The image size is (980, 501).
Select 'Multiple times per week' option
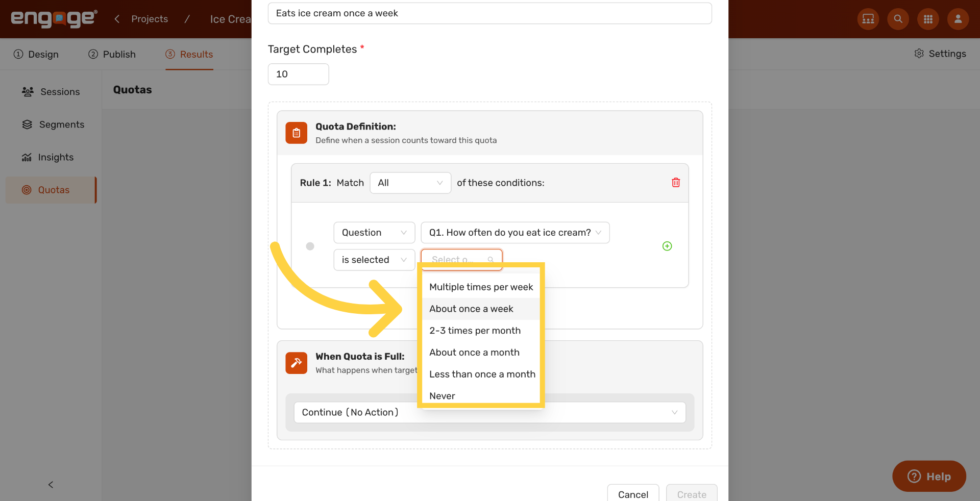tap(481, 287)
